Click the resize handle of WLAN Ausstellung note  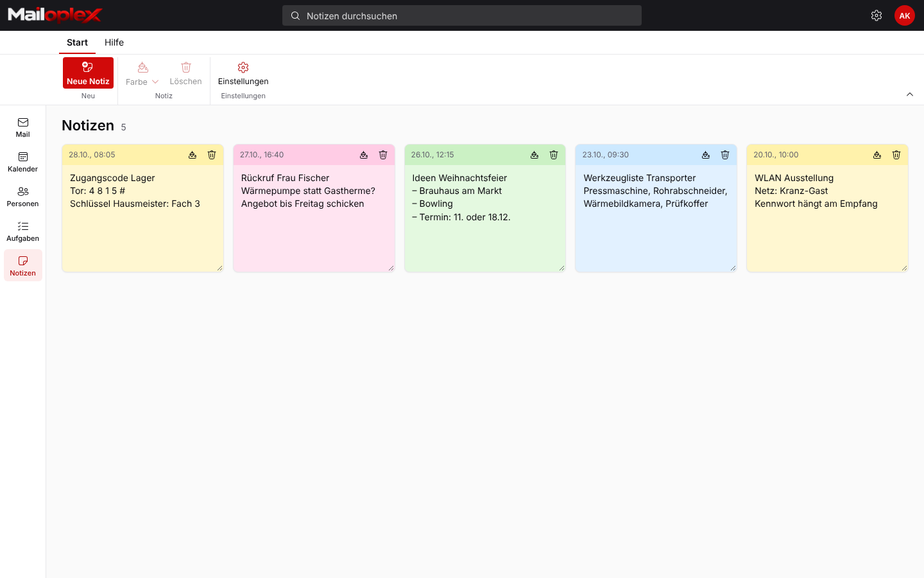(904, 268)
